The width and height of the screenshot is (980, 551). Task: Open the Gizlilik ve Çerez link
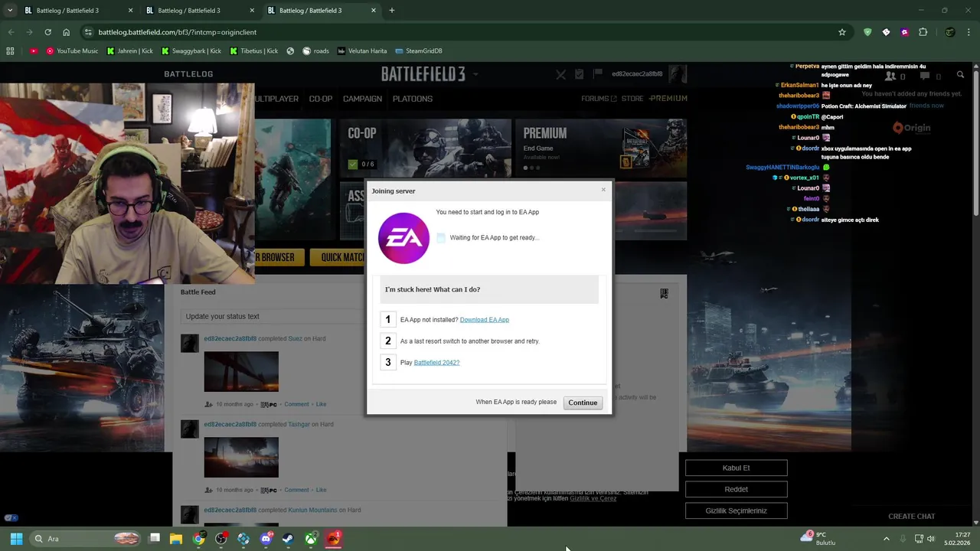point(593,498)
